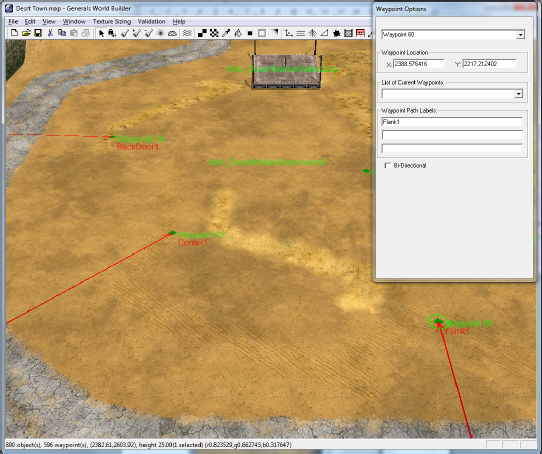This screenshot has height=454, width=542.
Task: Click the BackDoor1 path label text
Action: [138, 147]
